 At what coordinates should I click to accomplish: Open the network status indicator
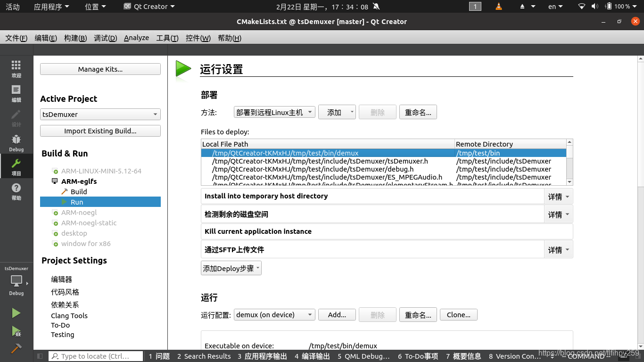click(581, 7)
